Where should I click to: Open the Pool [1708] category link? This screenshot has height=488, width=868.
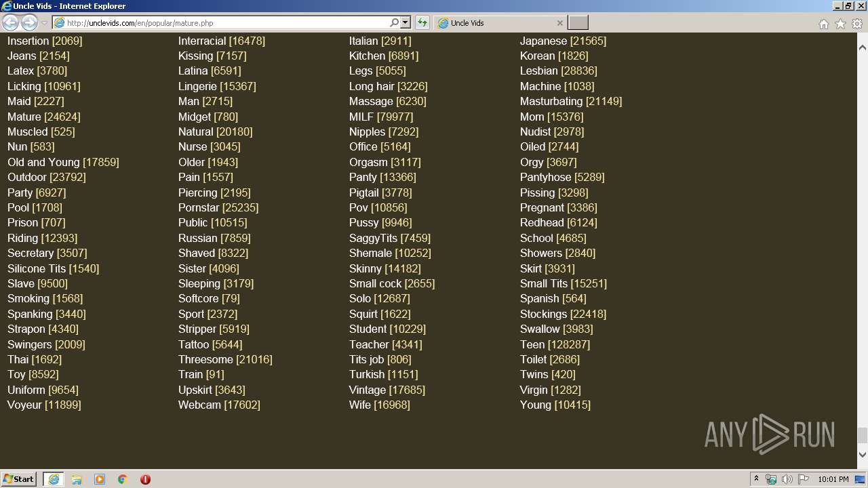click(35, 207)
